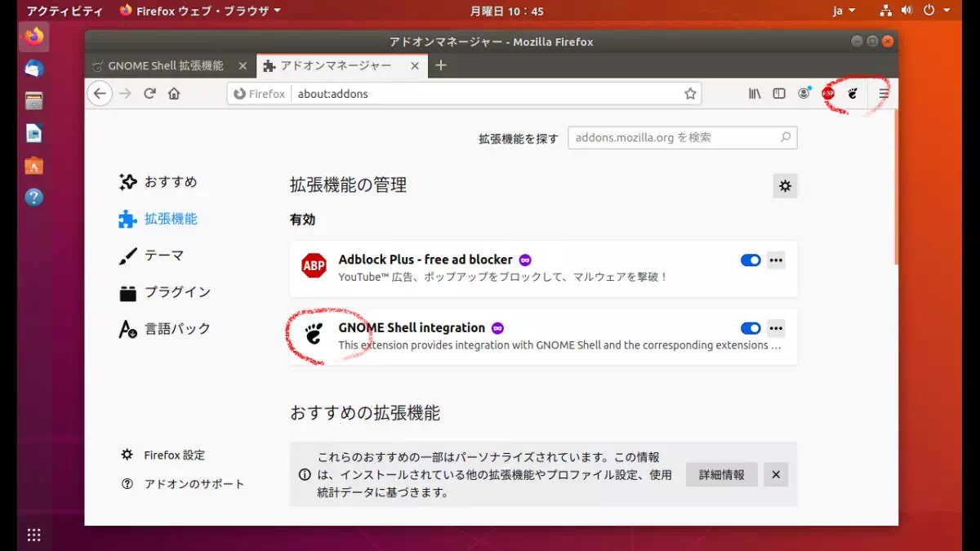Select 言語パック in the addons sidebar
The height and width of the screenshot is (551, 980).
click(x=165, y=329)
